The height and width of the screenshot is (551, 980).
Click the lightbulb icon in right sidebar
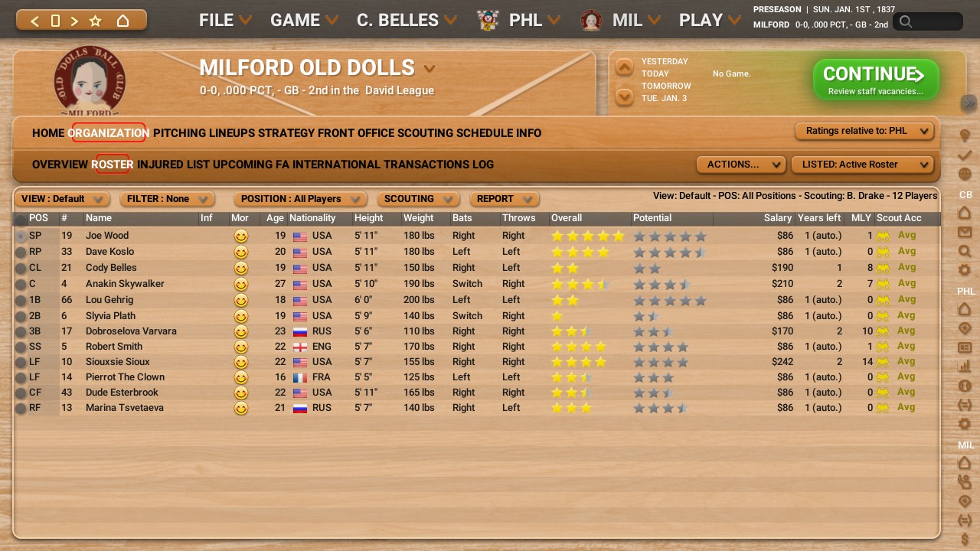(965, 136)
